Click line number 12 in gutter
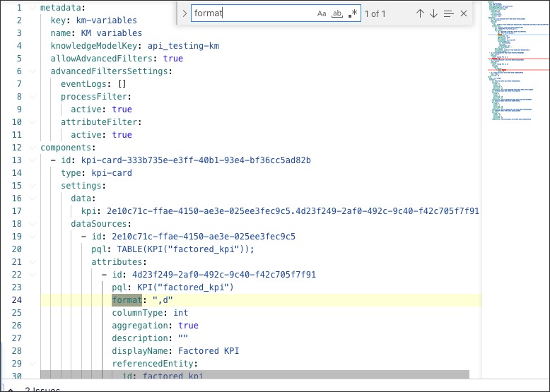Viewport: 550px width, 392px height. tap(16, 148)
